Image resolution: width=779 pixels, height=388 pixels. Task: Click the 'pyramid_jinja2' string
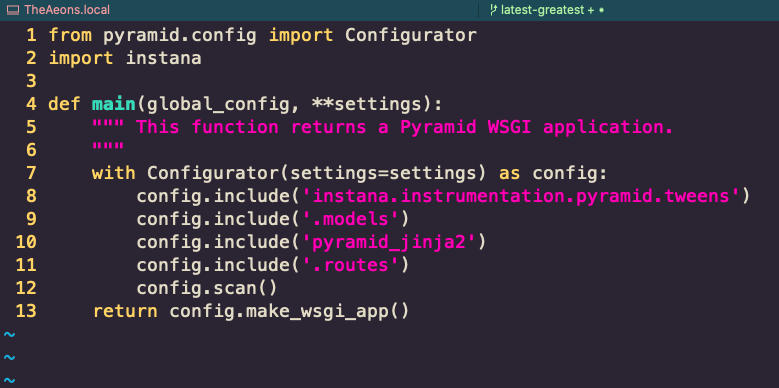(x=389, y=242)
